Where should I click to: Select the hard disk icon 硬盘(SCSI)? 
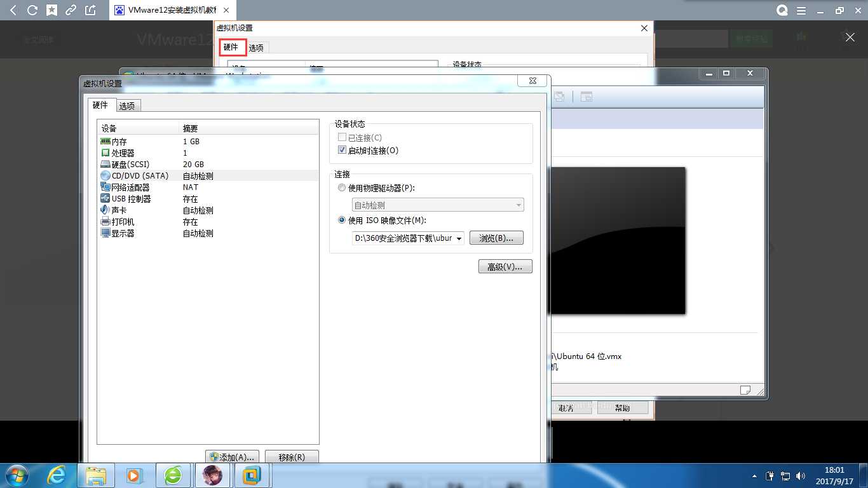105,165
